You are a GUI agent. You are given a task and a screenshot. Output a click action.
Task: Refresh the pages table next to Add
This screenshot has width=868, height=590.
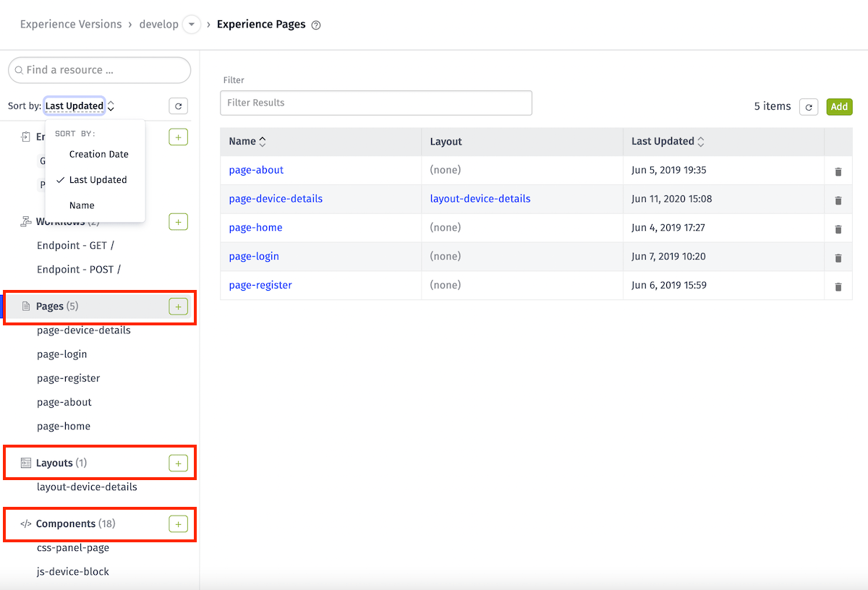pos(809,107)
